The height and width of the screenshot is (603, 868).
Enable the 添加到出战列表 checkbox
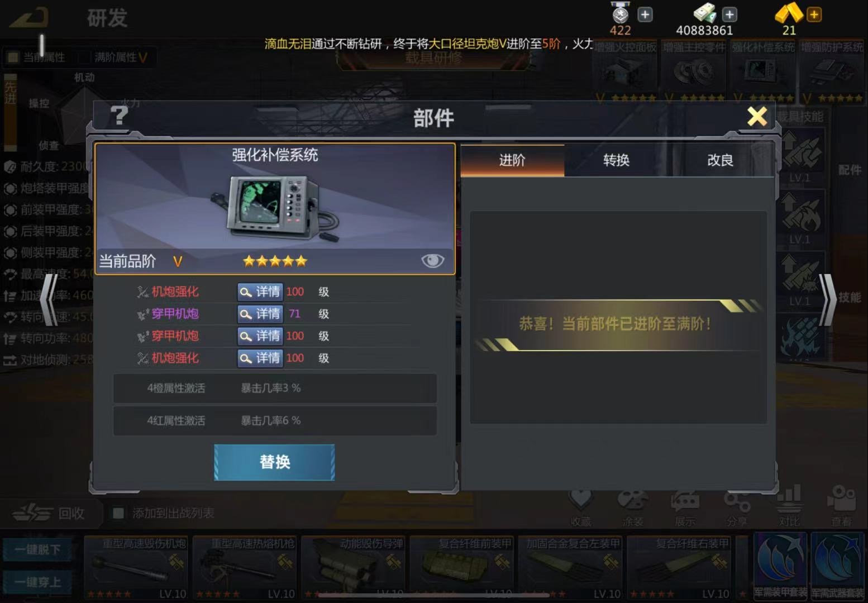(x=118, y=513)
